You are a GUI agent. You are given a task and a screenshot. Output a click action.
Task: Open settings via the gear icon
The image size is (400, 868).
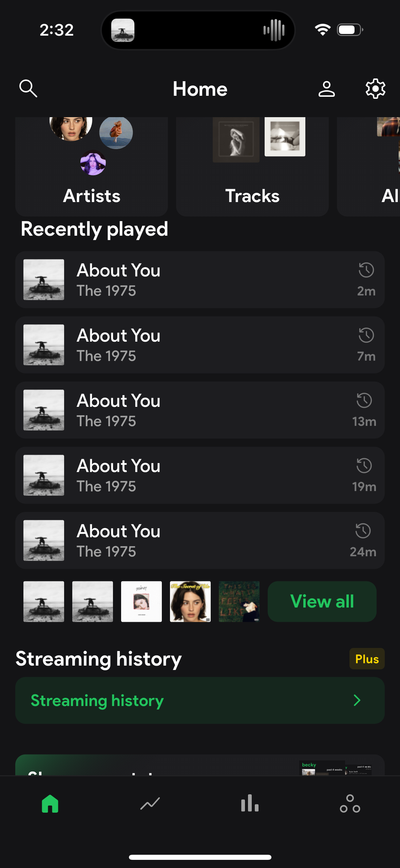click(x=375, y=89)
